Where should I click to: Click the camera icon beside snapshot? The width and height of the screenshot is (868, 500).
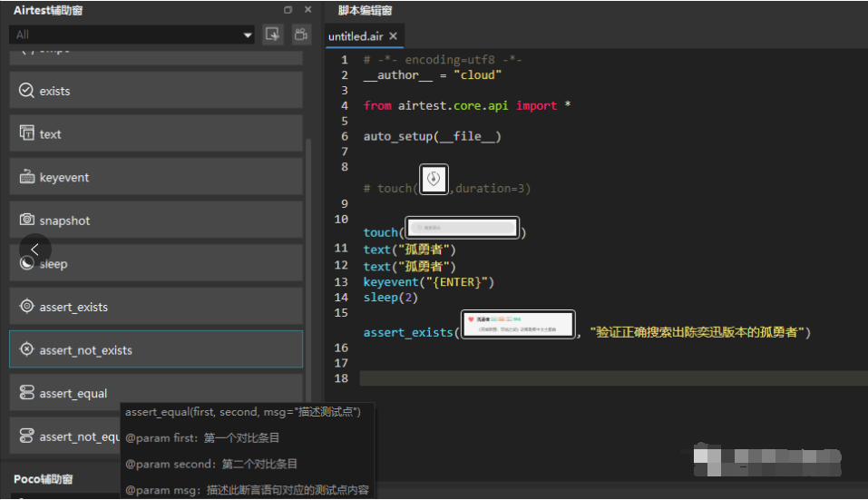pos(26,220)
